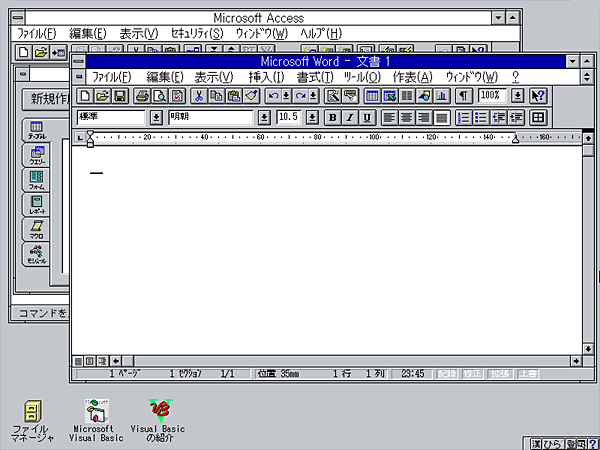Image resolution: width=600 pixels, height=450 pixels.
Task: Select the テーブル tab in Access database window
Action: [x=36, y=130]
